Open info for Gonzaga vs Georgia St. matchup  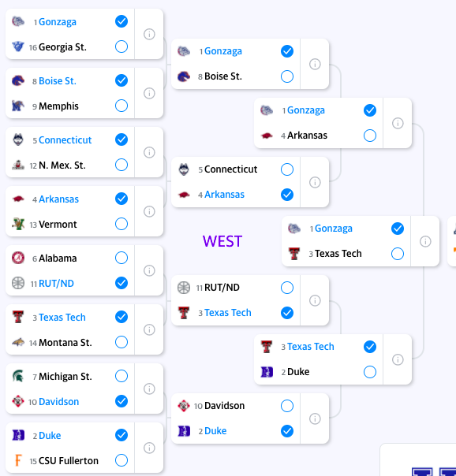coord(149,34)
